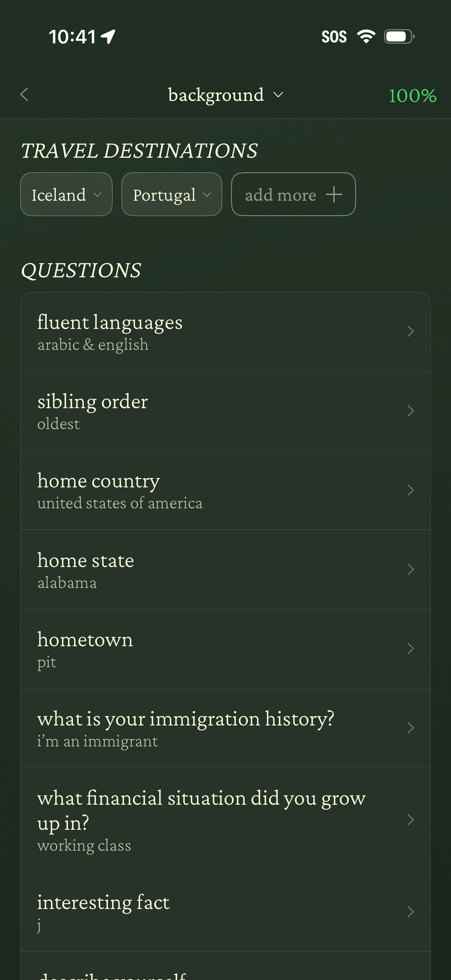
Task: Expand the Iceland destination chip
Action: click(x=66, y=194)
